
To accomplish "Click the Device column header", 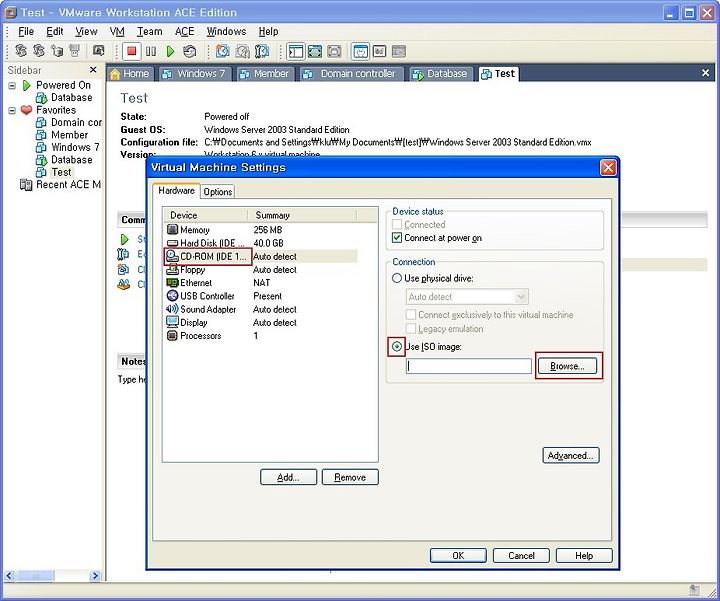I will coord(205,215).
